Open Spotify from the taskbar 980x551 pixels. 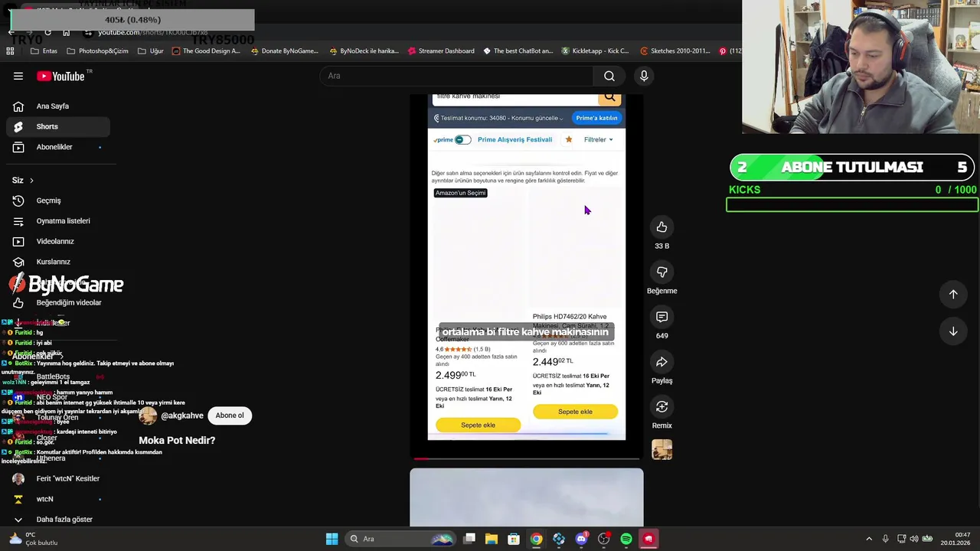[x=626, y=539]
